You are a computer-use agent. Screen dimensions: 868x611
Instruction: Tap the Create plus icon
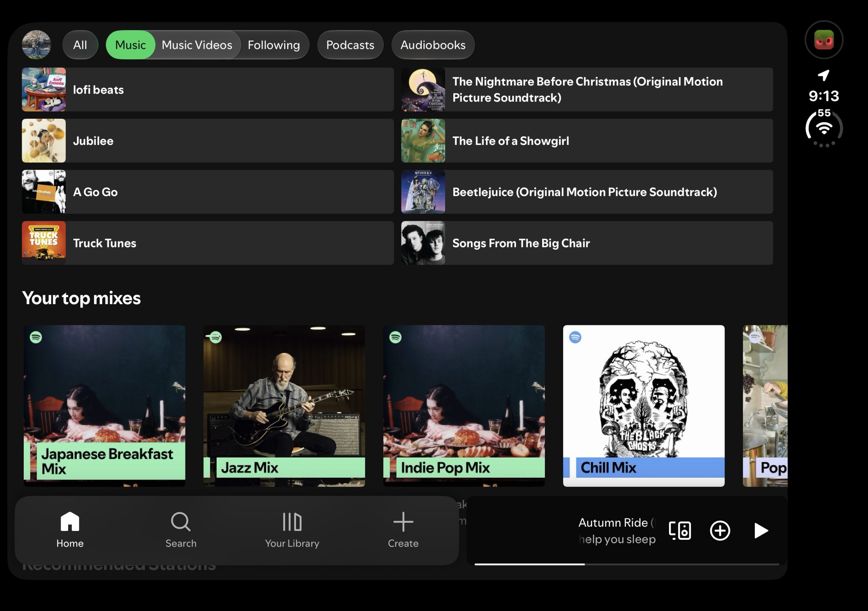point(403,521)
